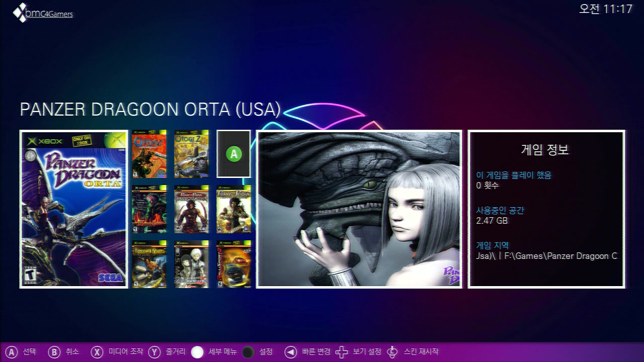The image size is (644, 362).
Task: Click the B button cancel icon
Action: tap(54, 352)
